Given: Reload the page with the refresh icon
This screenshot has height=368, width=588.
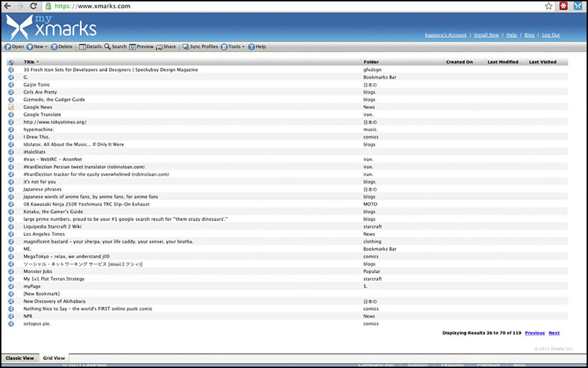Looking at the screenshot, I should point(33,6).
